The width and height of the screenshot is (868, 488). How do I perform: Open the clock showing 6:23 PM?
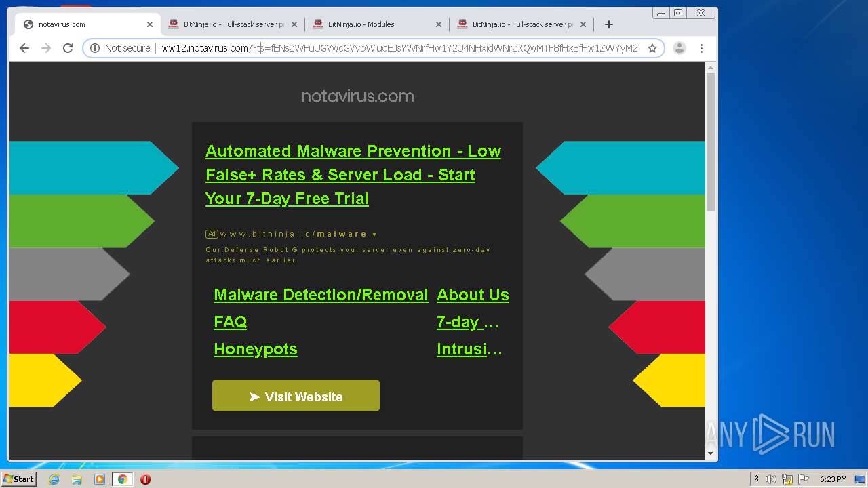click(833, 479)
